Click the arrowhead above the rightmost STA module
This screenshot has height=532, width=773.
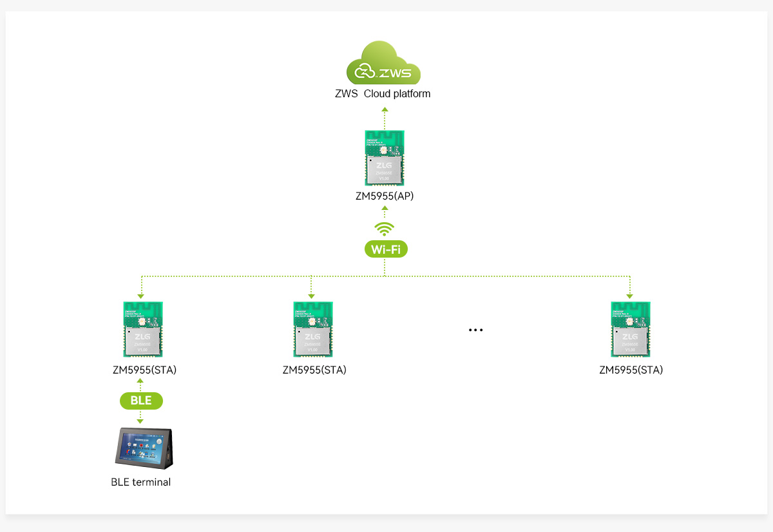coord(630,296)
